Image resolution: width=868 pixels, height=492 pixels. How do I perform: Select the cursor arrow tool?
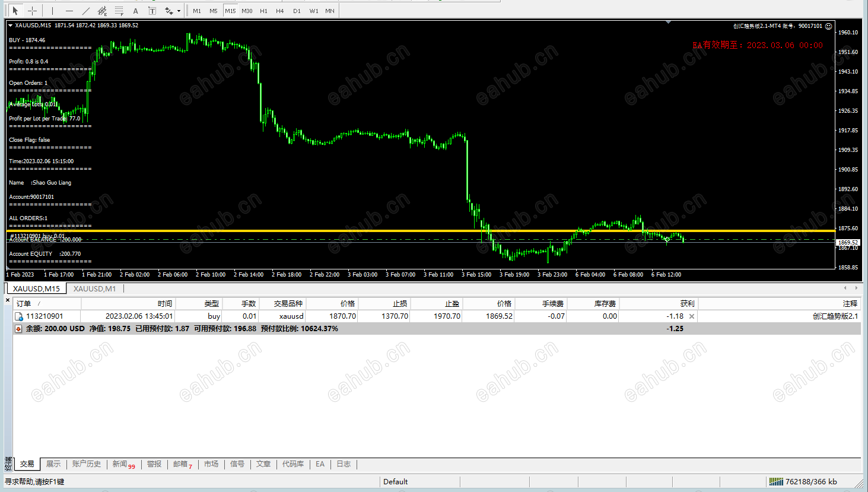click(15, 11)
